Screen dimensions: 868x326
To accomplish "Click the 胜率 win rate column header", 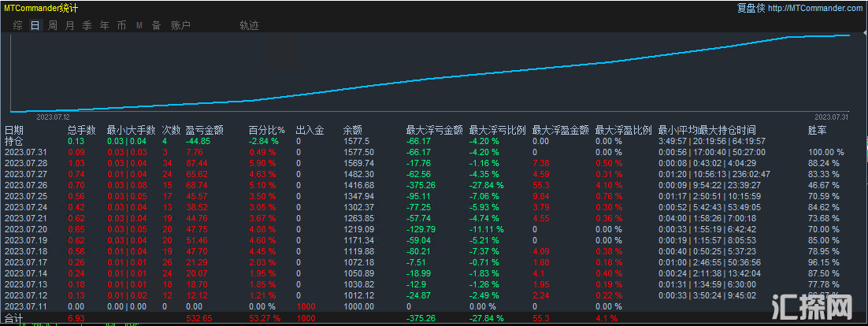I will pyautogui.click(x=818, y=130).
